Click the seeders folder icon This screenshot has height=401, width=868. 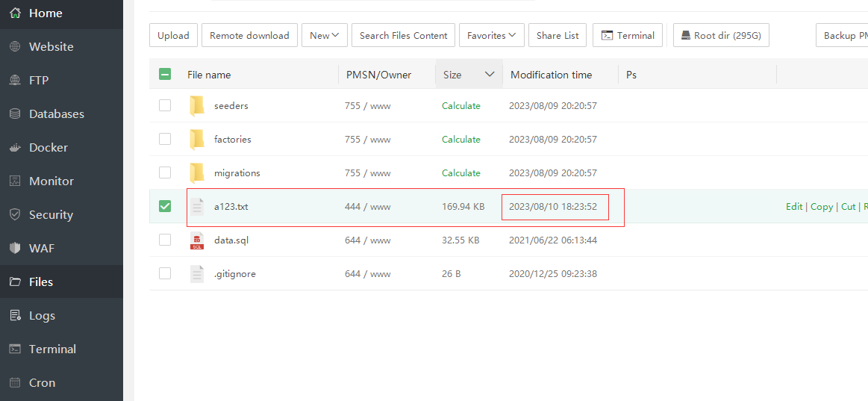(197, 106)
